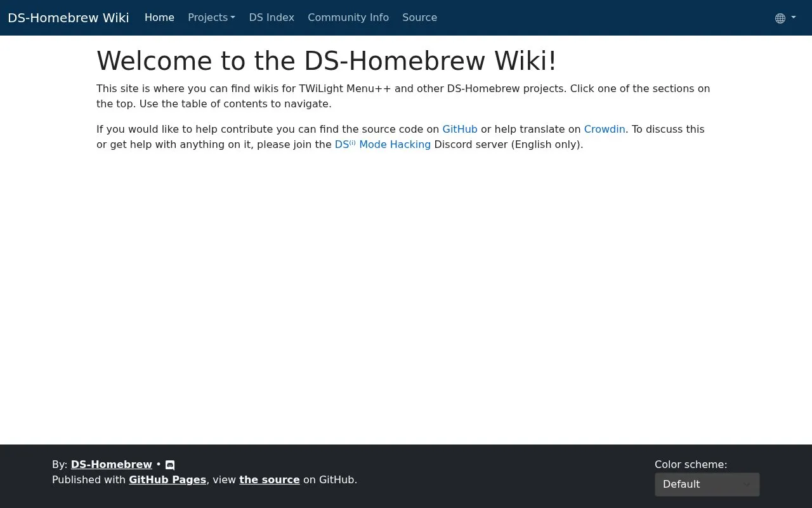Open the Community Info page
Screen dimensions: 812x508
click(x=348, y=18)
